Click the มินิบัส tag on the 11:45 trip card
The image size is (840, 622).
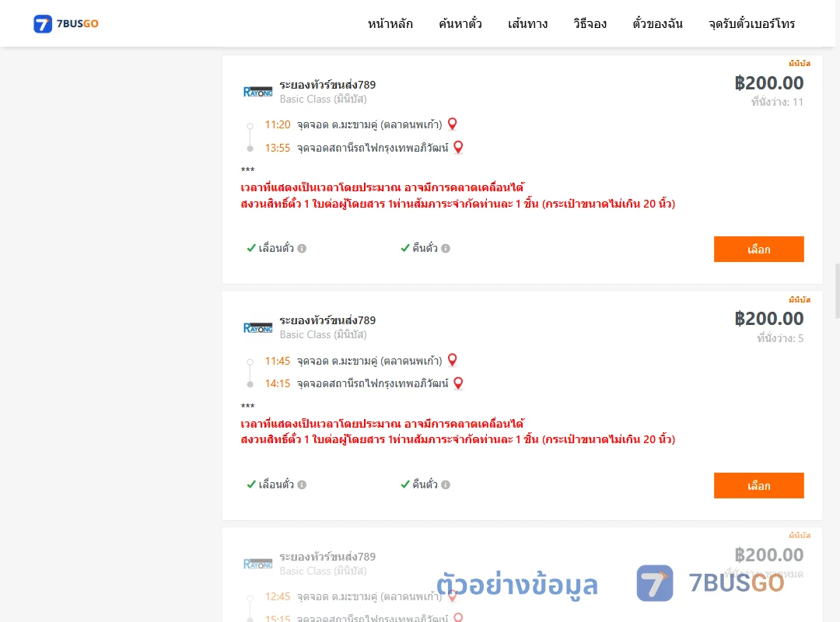pos(800,299)
